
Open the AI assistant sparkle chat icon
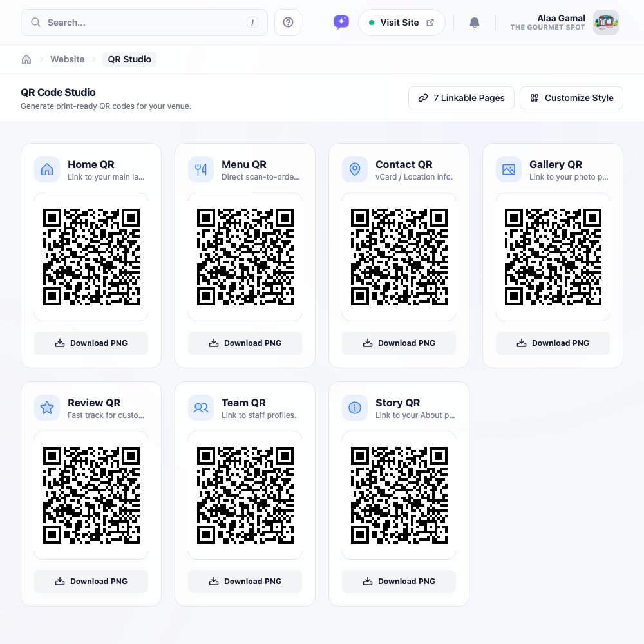(341, 22)
